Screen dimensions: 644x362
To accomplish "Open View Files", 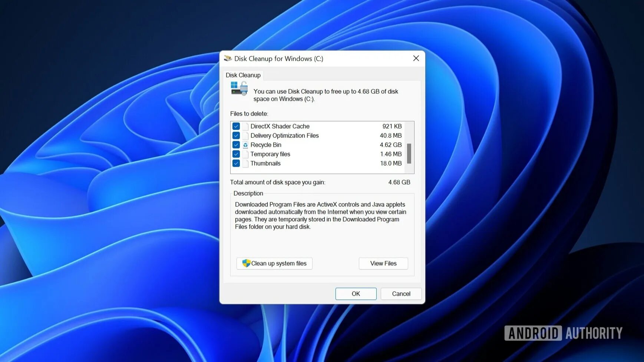I will click(383, 263).
